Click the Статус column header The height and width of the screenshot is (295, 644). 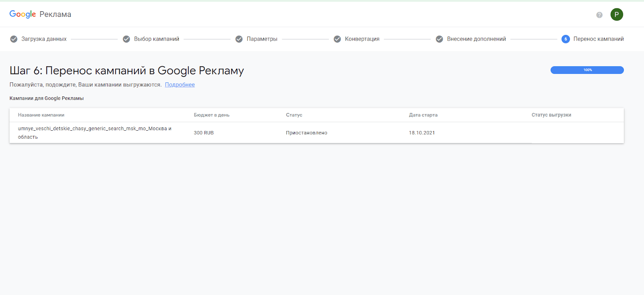pos(294,115)
